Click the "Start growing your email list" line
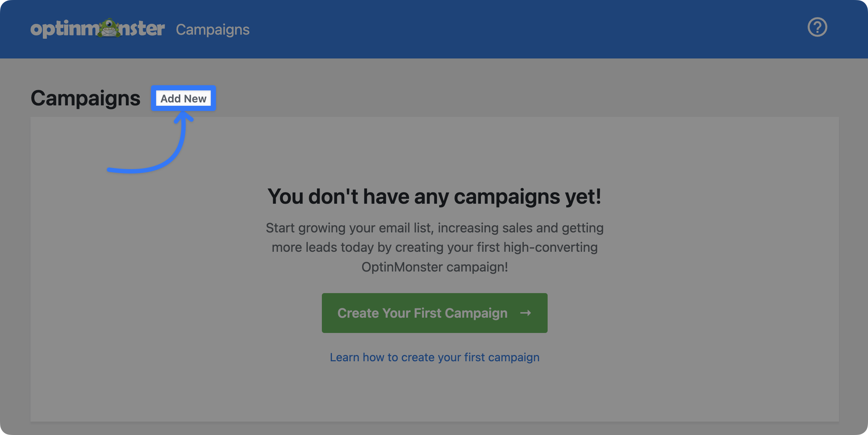Image resolution: width=868 pixels, height=435 pixels. tap(434, 228)
